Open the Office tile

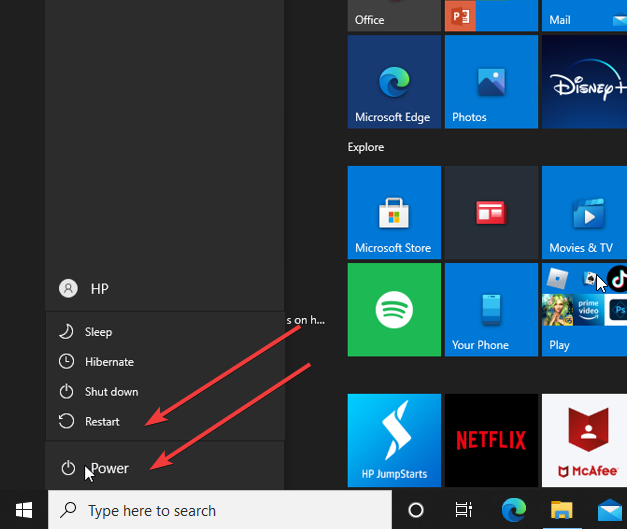pos(394,15)
